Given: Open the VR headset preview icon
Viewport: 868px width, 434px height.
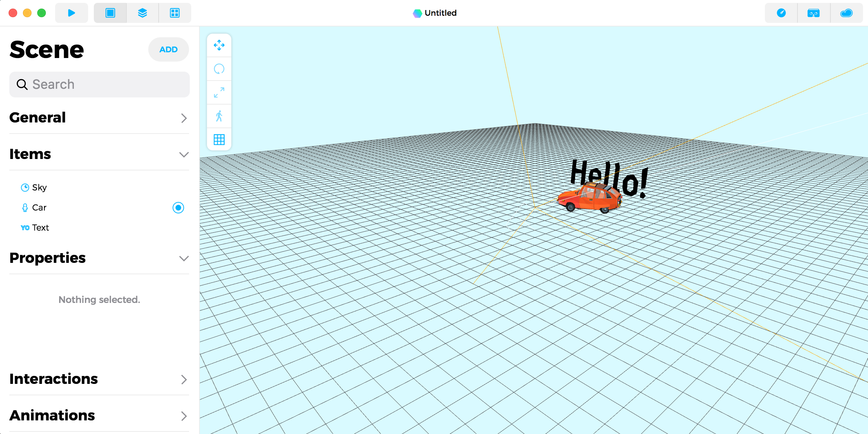Looking at the screenshot, I should click(814, 13).
